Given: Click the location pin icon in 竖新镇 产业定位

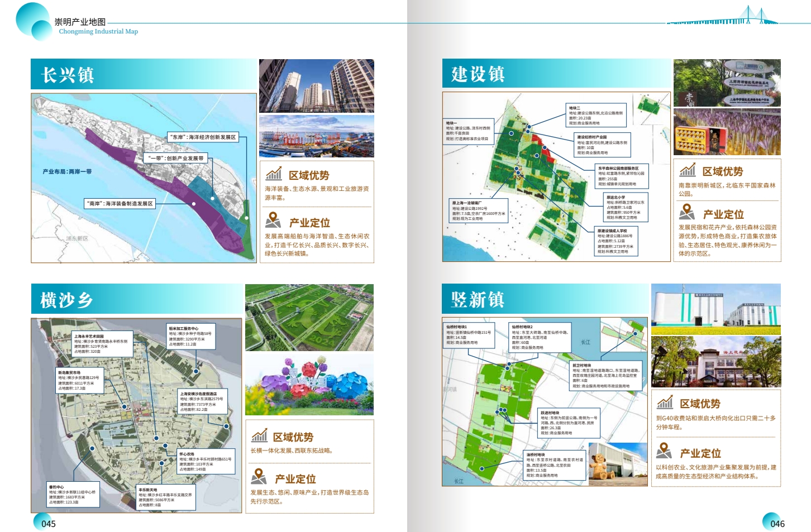Looking at the screenshot, I should click(x=664, y=450).
